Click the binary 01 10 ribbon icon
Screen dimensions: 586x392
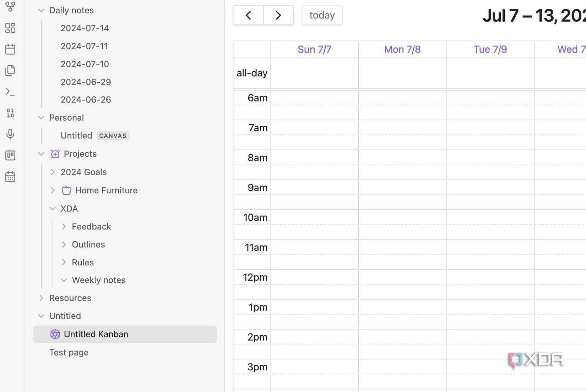pos(10,113)
